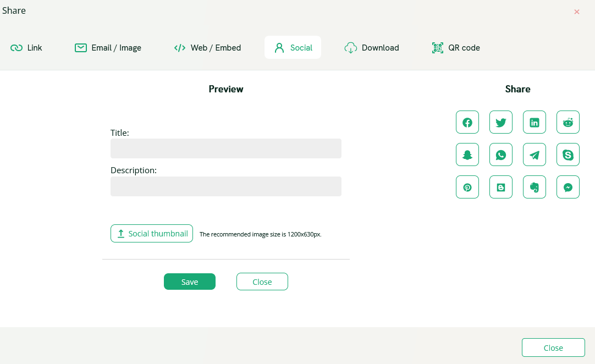595x364 pixels.
Task: Open the Email / Image tab
Action: coord(108,47)
